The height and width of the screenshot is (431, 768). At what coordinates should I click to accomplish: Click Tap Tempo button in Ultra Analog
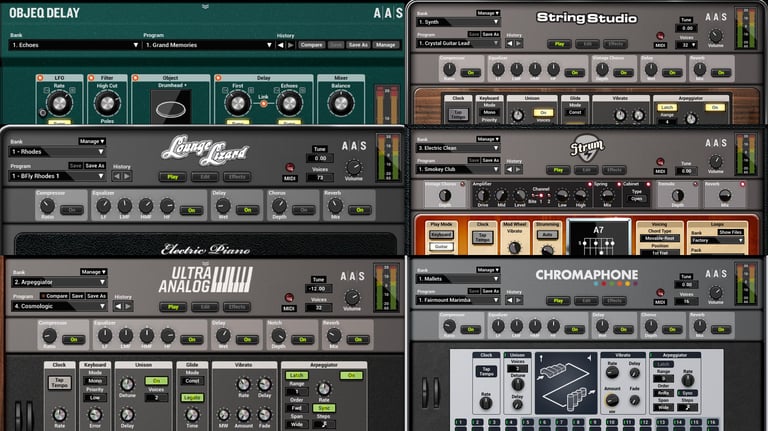pyautogui.click(x=59, y=383)
